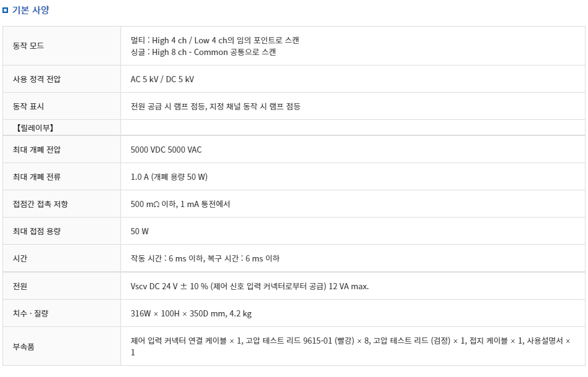Click the 부속품 row label

[24, 347]
